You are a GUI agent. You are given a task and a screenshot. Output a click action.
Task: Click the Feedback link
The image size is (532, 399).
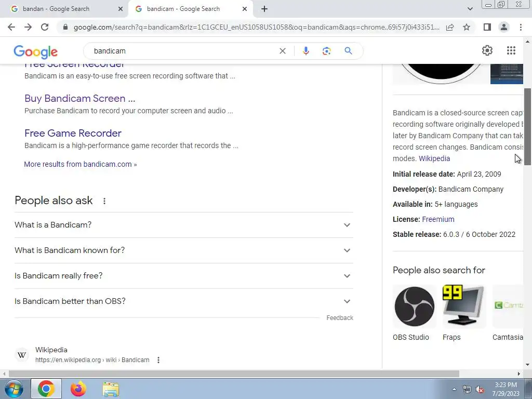point(340,318)
